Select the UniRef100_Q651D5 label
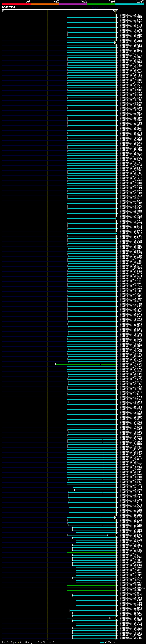Viewport: 146px width, 644px height. pos(131,590)
